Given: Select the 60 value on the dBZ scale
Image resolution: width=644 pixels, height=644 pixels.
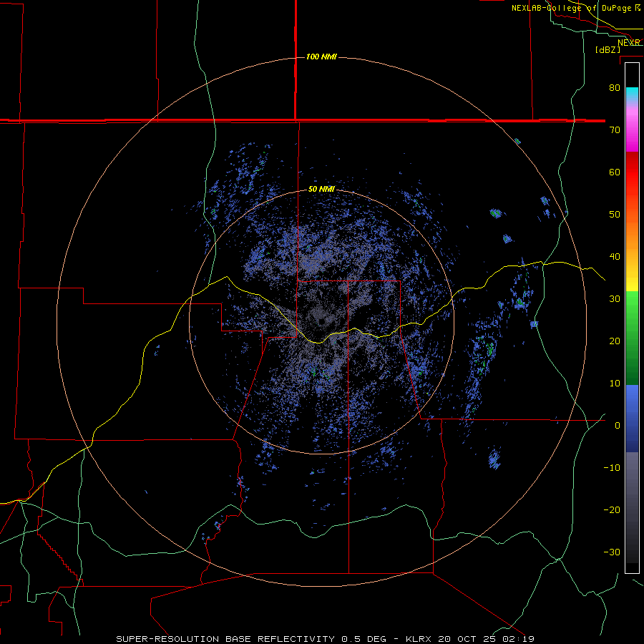Looking at the screenshot, I should (615, 172).
